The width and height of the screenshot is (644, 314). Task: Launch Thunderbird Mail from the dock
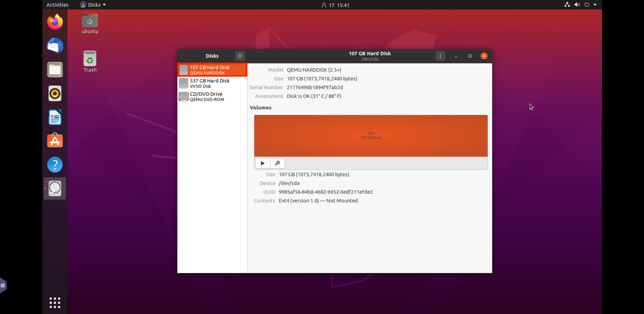55,46
